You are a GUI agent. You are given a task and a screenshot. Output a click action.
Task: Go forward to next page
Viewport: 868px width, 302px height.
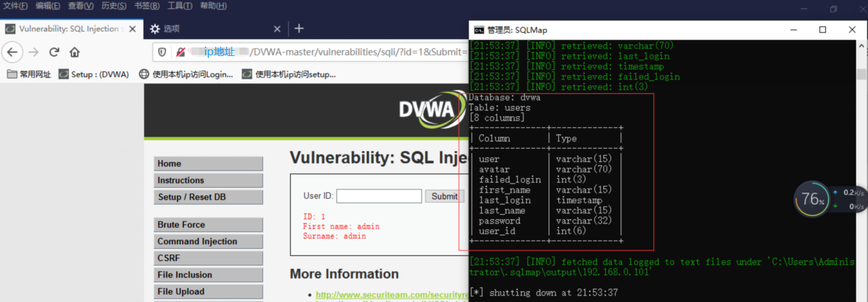33,52
